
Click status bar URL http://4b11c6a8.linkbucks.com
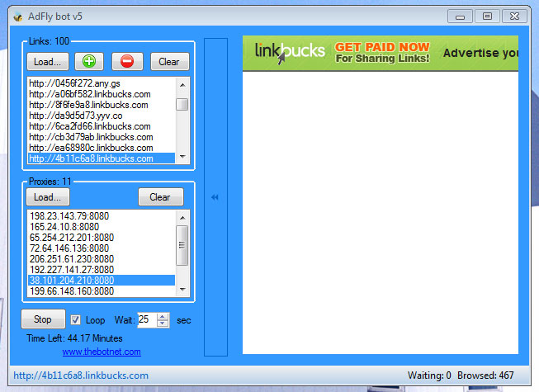(81, 375)
